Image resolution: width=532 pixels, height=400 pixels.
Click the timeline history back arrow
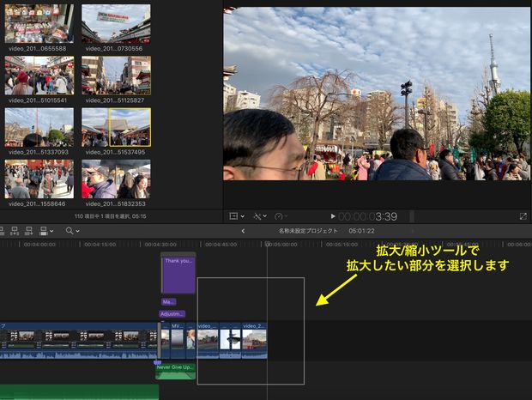(x=243, y=231)
